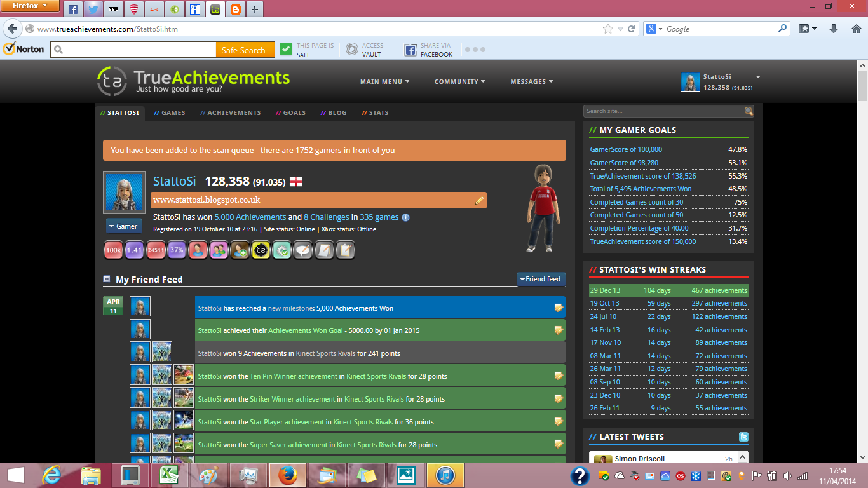The height and width of the screenshot is (488, 868).
Task: Select the Achievements profile tab
Action: (231, 112)
